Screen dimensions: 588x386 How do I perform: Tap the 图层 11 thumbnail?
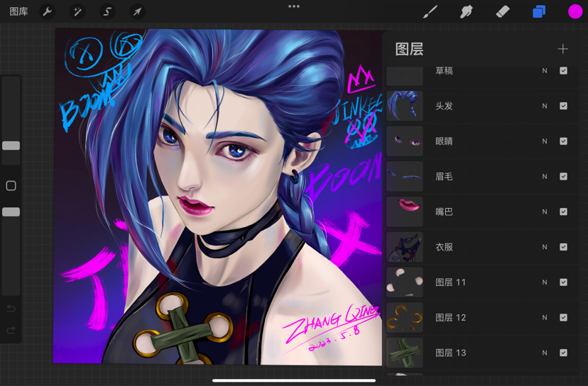tap(405, 282)
